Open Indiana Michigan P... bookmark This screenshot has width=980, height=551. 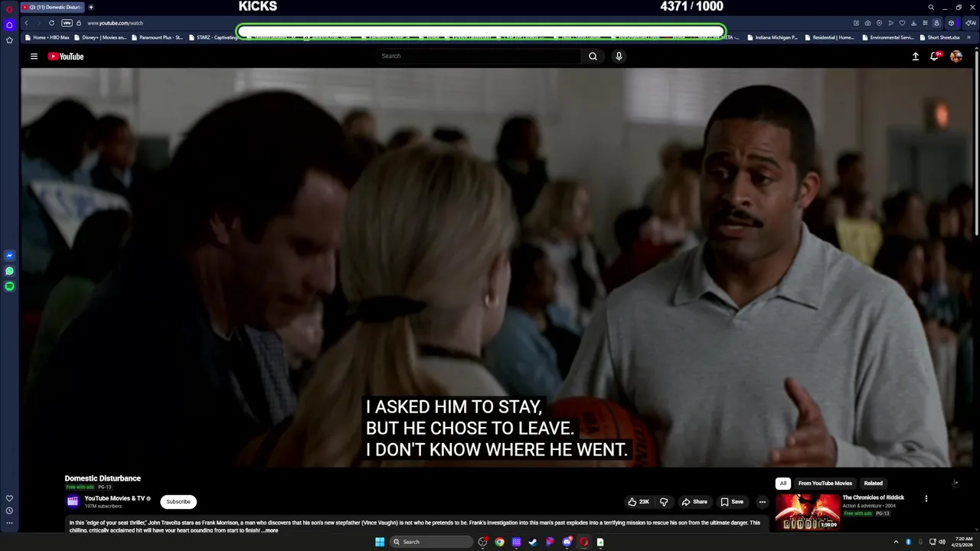pos(773,37)
